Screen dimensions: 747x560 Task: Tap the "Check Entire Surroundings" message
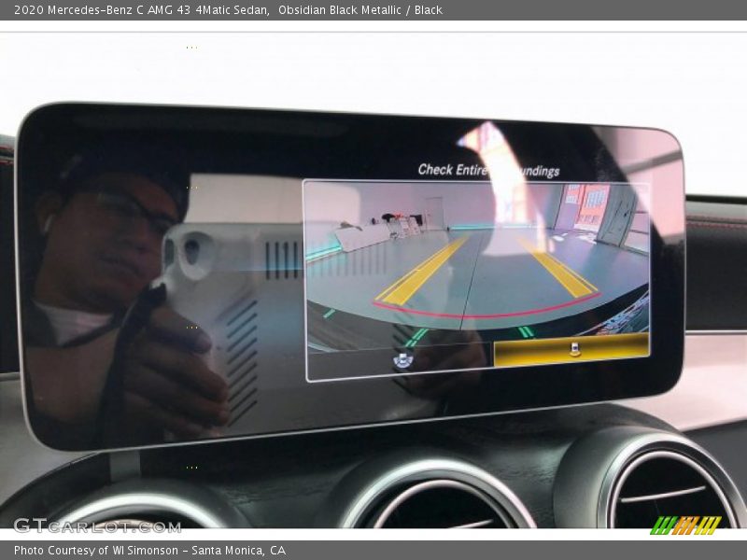[x=488, y=171]
